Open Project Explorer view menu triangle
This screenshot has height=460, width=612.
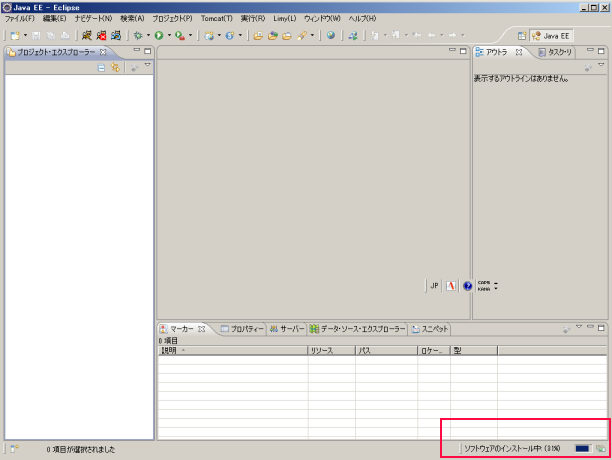pos(148,65)
